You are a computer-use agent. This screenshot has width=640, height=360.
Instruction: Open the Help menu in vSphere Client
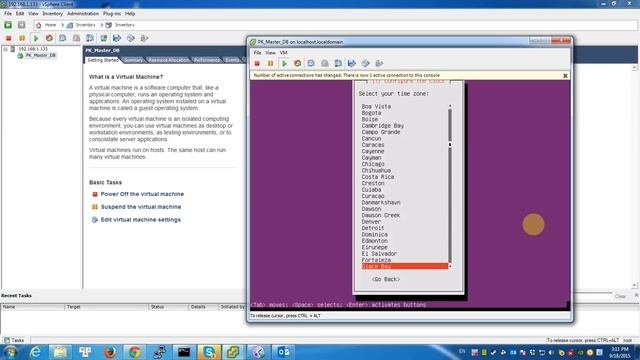coord(130,13)
